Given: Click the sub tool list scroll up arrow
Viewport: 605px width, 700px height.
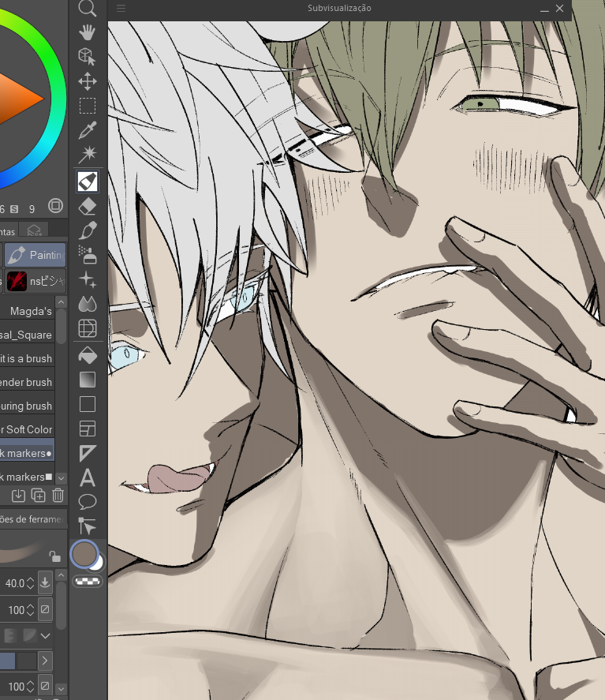Looking at the screenshot, I should coord(61,302).
